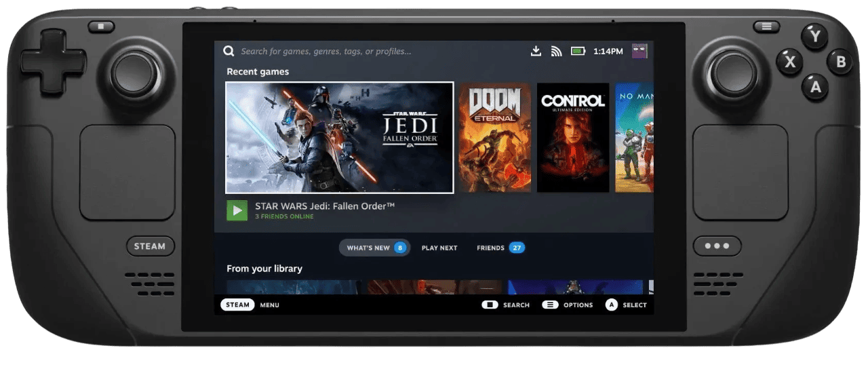868x371 pixels.
Task: Click the Recent games heading
Action: 258,71
